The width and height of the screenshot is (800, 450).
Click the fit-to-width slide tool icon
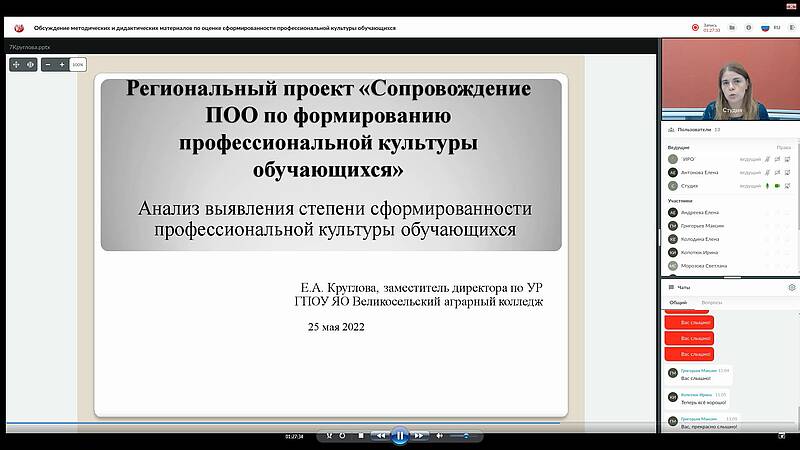pos(30,65)
